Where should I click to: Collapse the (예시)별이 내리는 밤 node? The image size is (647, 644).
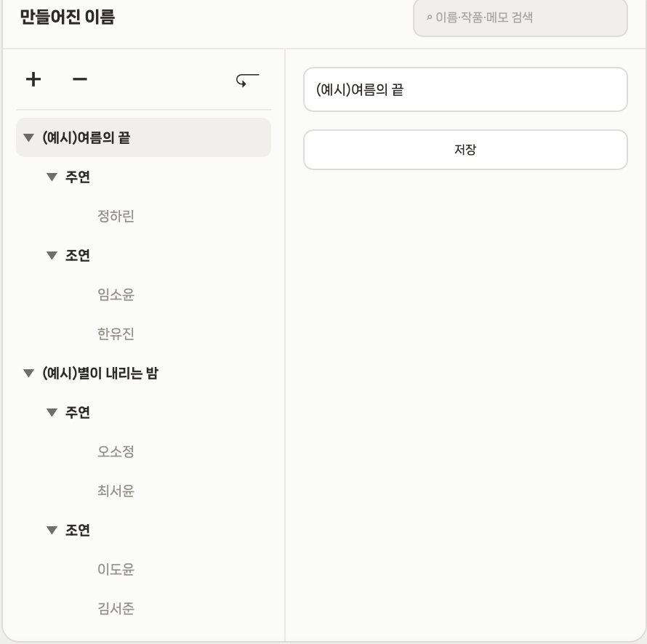[28, 373]
